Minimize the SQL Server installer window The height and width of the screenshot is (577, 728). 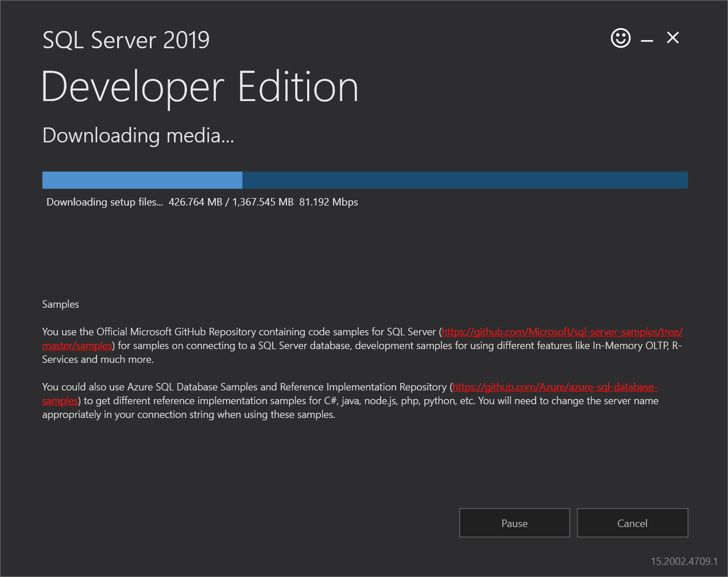point(646,38)
